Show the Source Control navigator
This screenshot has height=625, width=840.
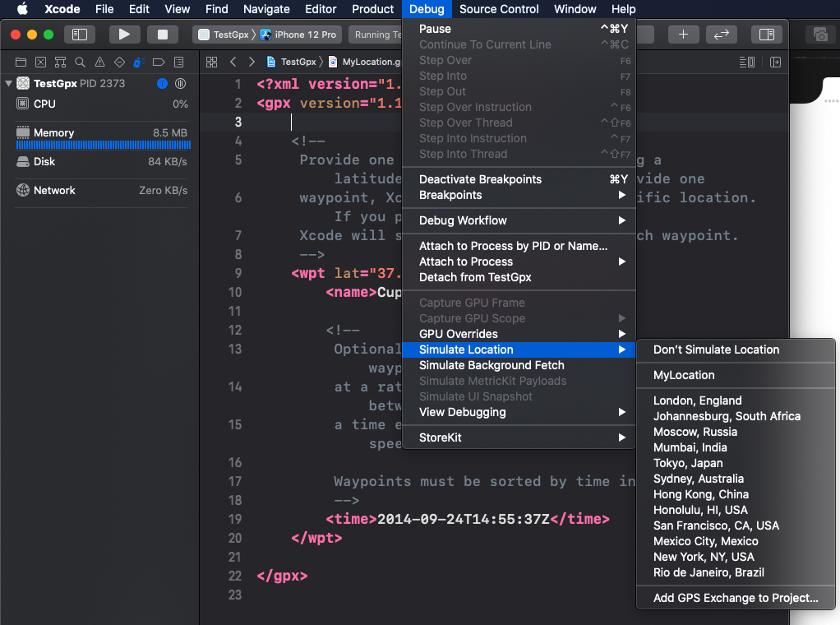[41, 62]
